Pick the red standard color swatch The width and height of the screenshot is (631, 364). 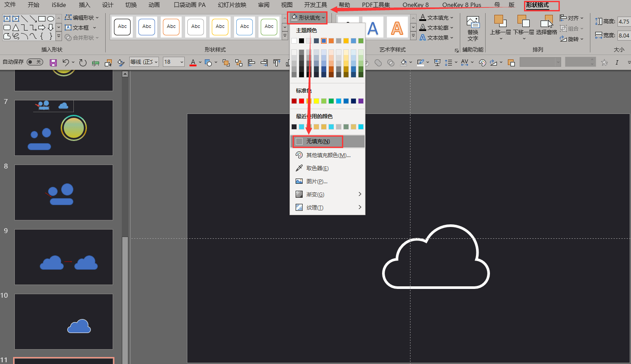(x=301, y=101)
